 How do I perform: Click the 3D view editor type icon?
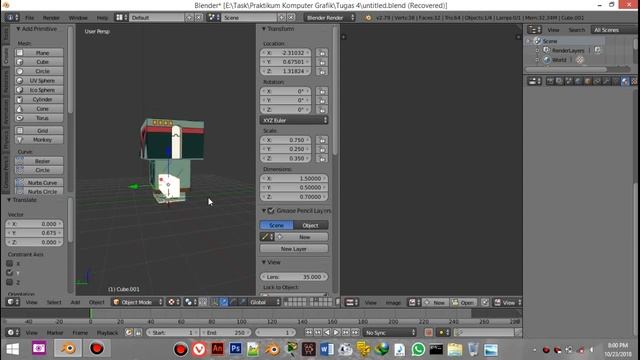coord(13,302)
